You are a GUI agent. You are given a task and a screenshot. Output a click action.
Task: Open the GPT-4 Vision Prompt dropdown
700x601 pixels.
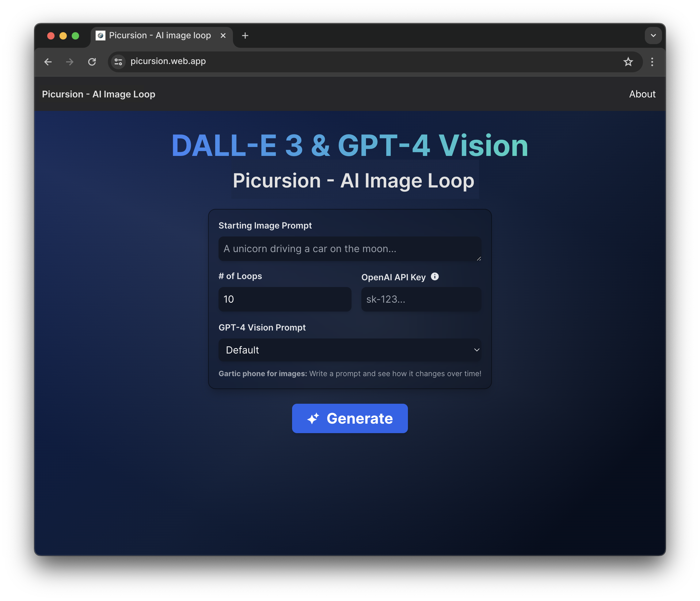tap(350, 350)
